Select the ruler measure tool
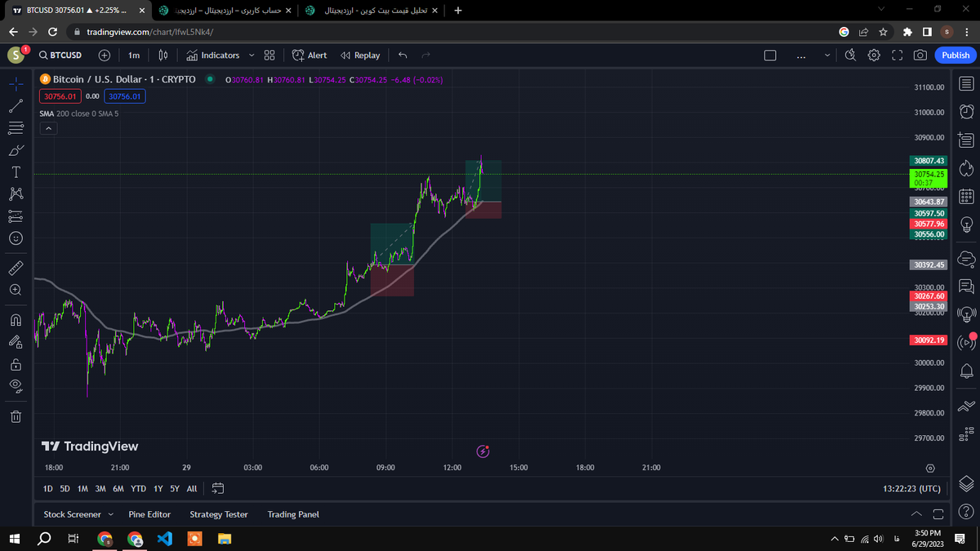The image size is (980, 551). (x=16, y=268)
